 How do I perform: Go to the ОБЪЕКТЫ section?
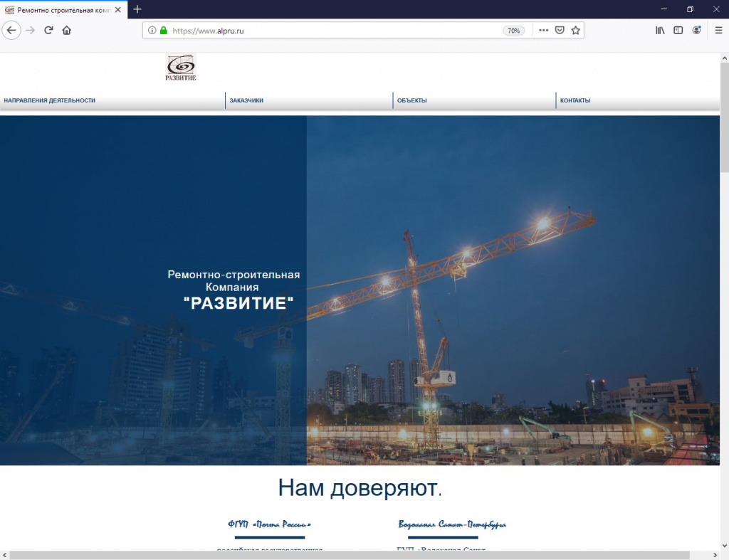(412, 100)
